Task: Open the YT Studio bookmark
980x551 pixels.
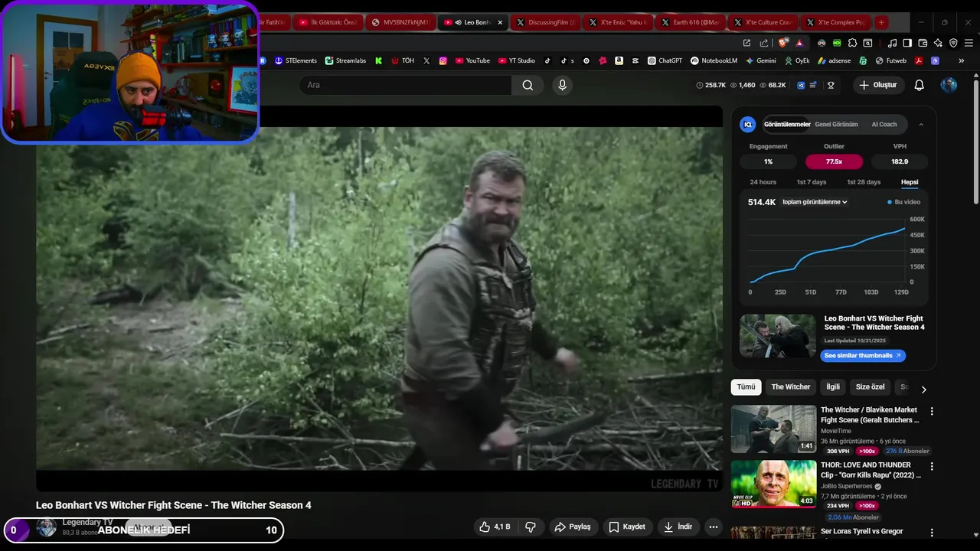Action: coord(517,60)
